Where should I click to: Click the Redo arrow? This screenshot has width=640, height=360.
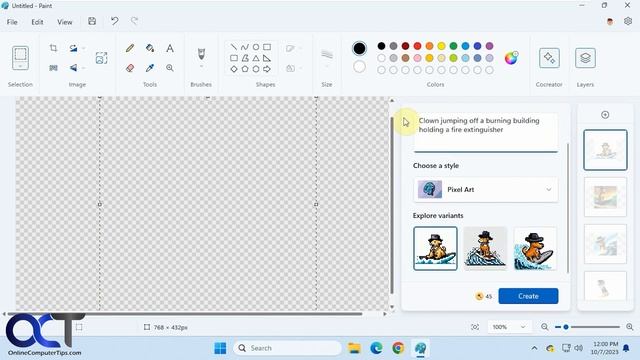134,21
